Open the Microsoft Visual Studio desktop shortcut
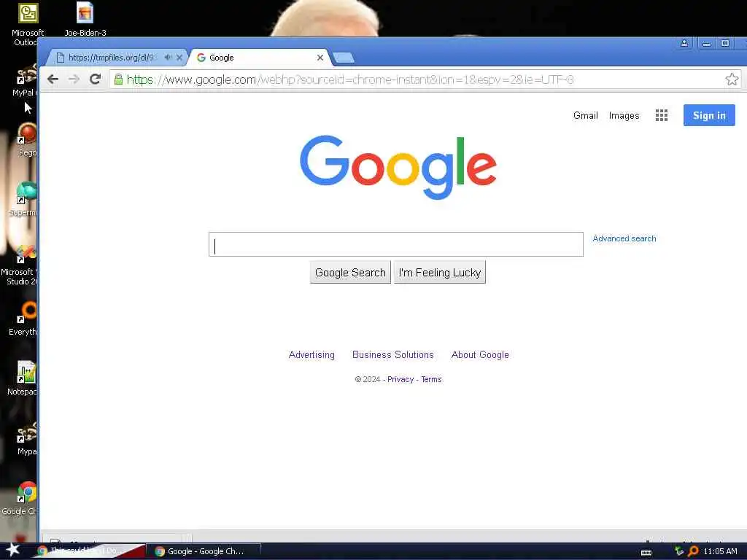The height and width of the screenshot is (560, 747). pos(20,265)
